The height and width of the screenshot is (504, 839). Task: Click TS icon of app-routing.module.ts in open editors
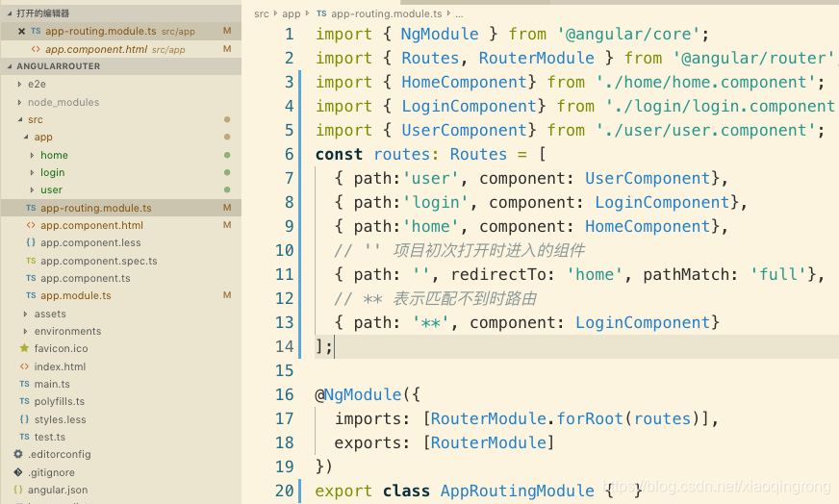36,31
